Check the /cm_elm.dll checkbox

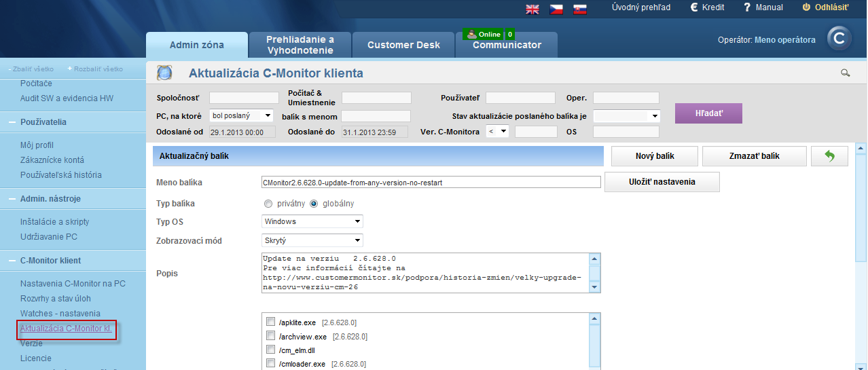pos(271,350)
